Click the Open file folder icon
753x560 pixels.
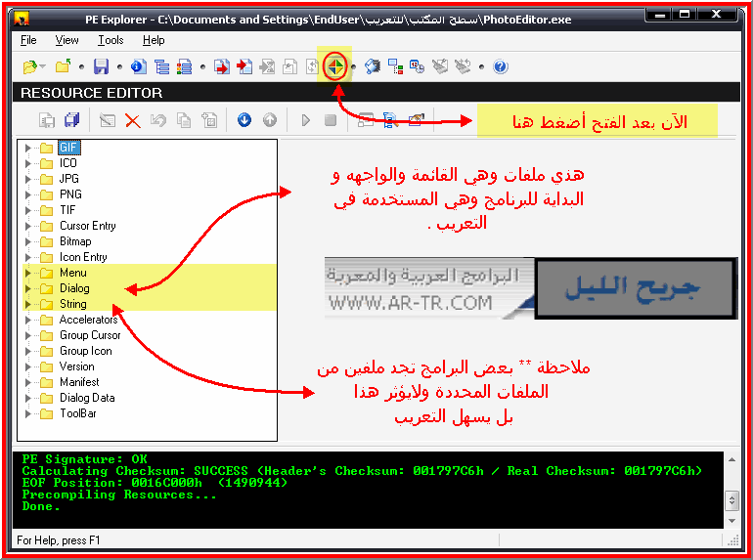(x=29, y=66)
